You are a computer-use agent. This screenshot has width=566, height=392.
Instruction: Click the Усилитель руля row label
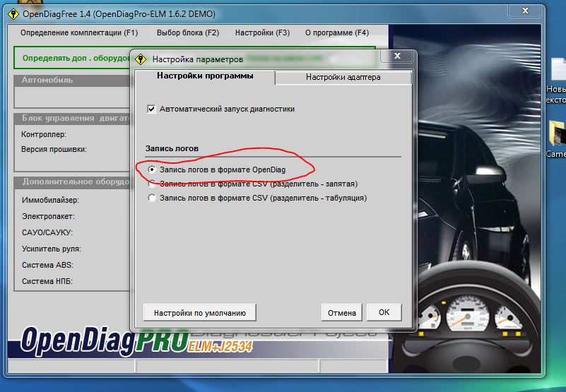[52, 249]
